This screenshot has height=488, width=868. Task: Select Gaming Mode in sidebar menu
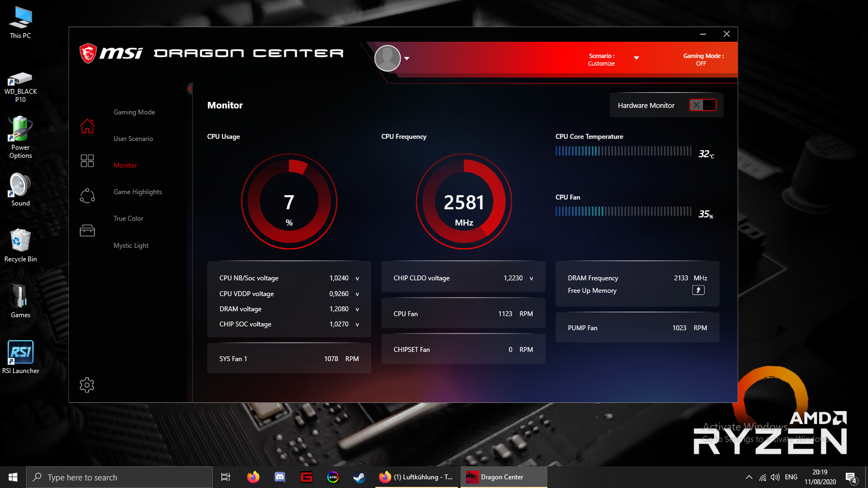(134, 112)
